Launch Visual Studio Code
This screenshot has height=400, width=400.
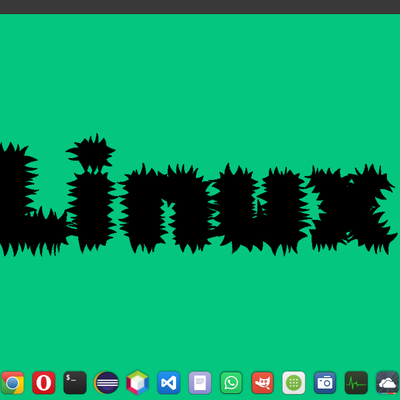click(169, 383)
